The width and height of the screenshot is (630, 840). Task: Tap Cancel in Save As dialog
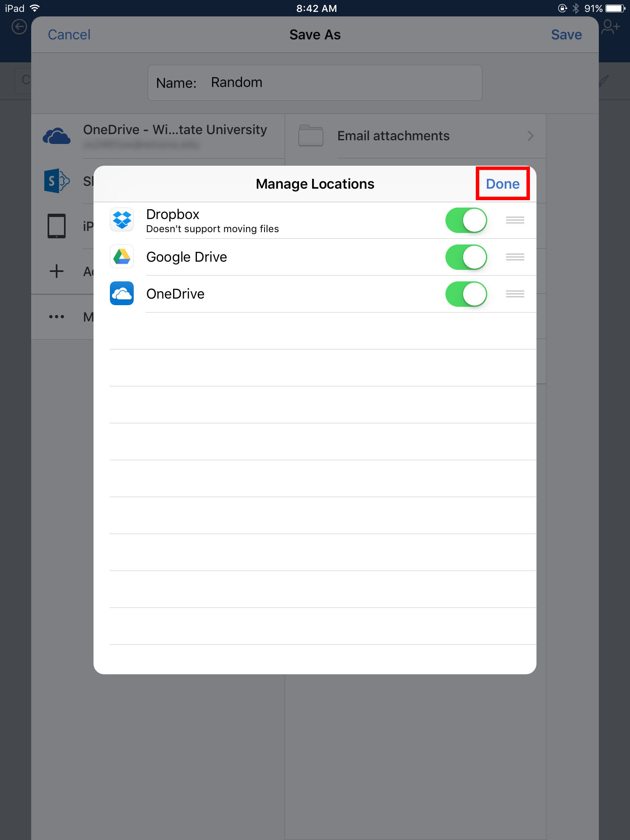[x=69, y=35]
